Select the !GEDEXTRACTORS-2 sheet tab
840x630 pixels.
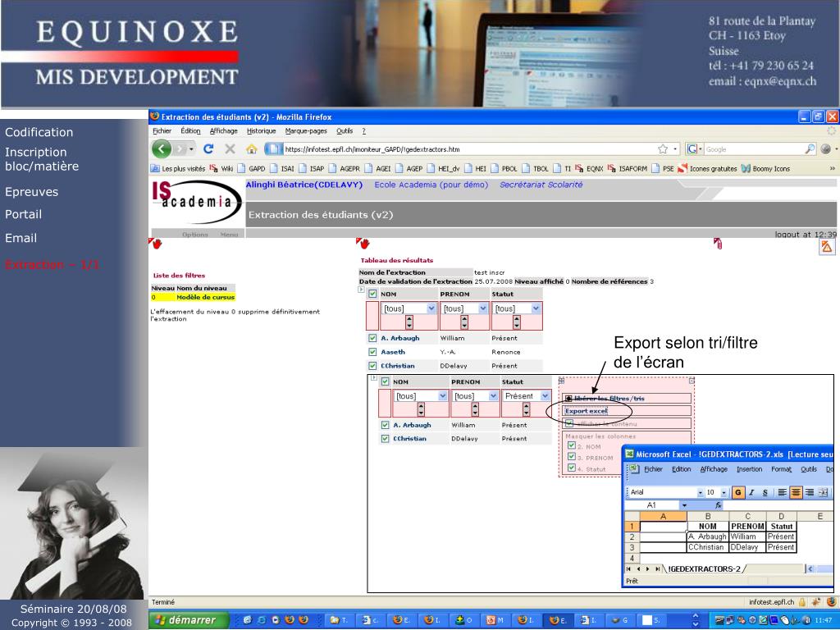pos(704,569)
